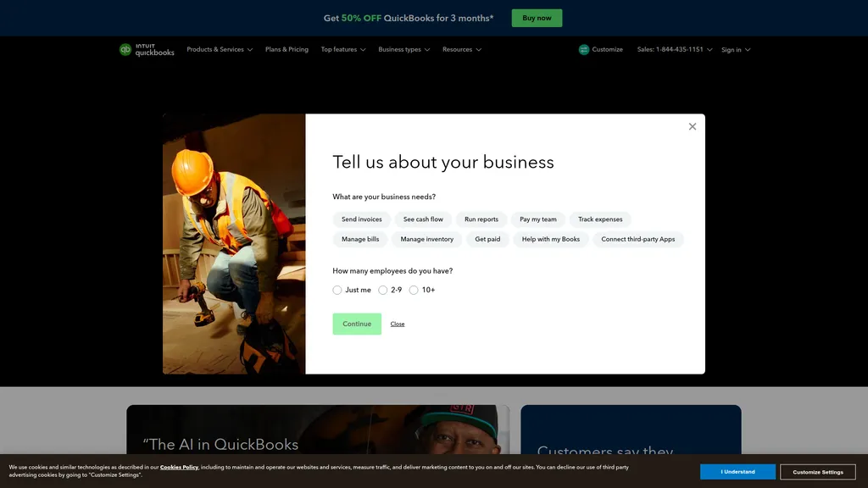This screenshot has height=488, width=868.
Task: Choose the Track expenses chip
Action: point(600,219)
